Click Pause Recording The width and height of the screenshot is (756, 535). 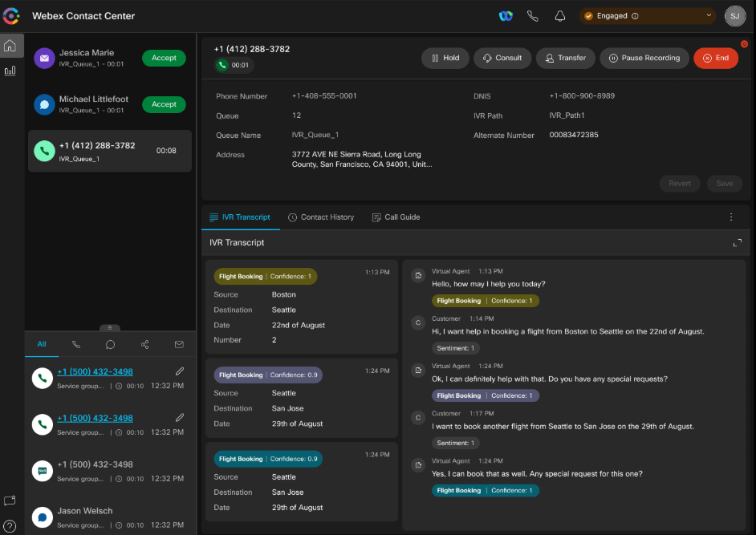tap(644, 58)
